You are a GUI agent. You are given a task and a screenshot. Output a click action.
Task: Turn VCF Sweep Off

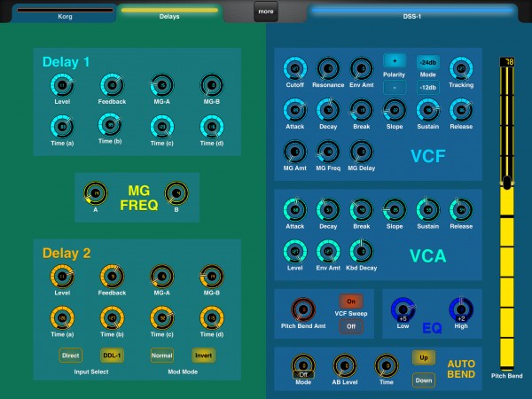(x=351, y=326)
